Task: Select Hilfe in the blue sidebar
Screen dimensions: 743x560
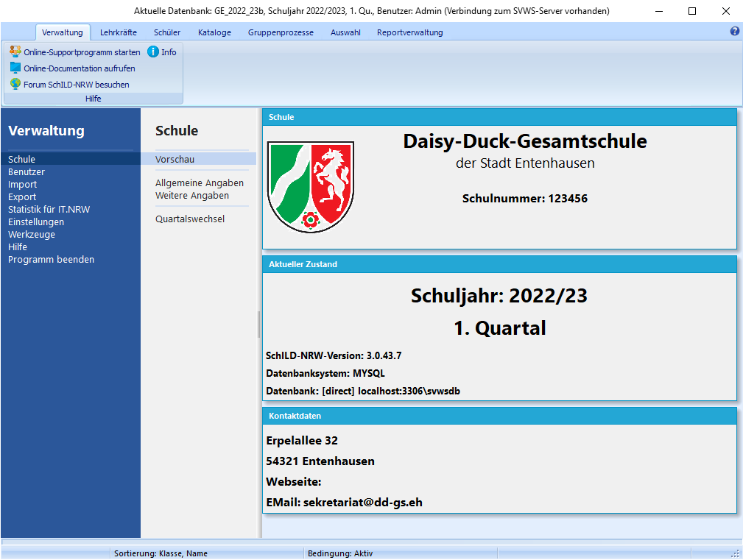Action: (18, 247)
